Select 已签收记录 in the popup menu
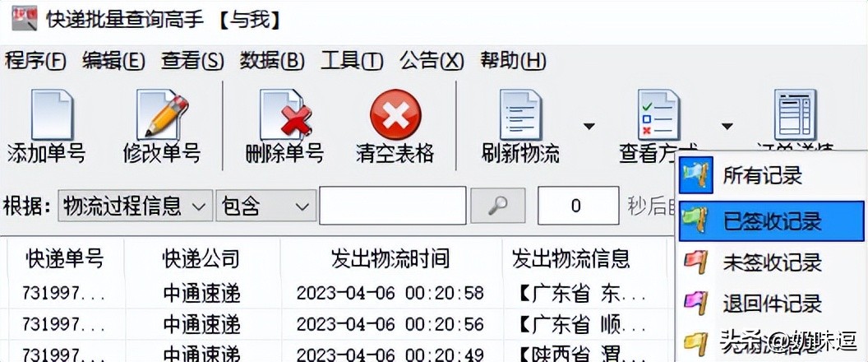The image size is (868, 362). pyautogui.click(x=772, y=221)
